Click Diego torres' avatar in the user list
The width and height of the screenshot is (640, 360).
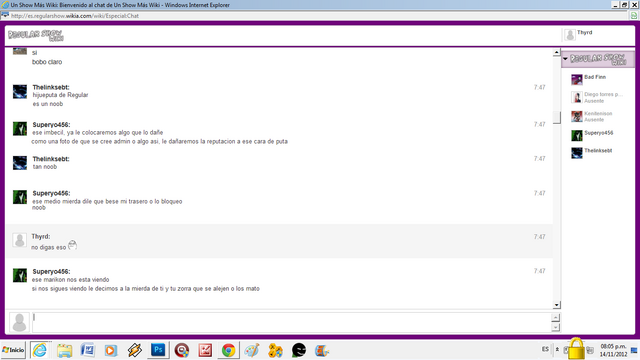point(577,98)
